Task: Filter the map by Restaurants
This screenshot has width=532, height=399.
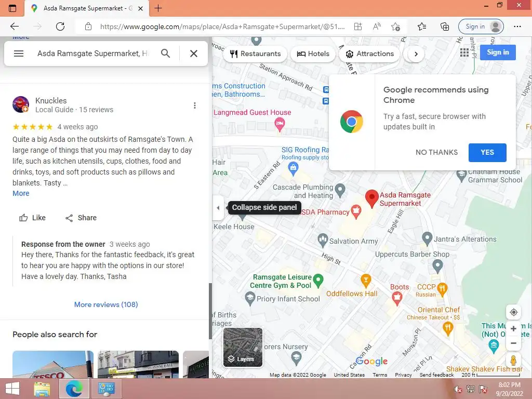Action: point(255,54)
